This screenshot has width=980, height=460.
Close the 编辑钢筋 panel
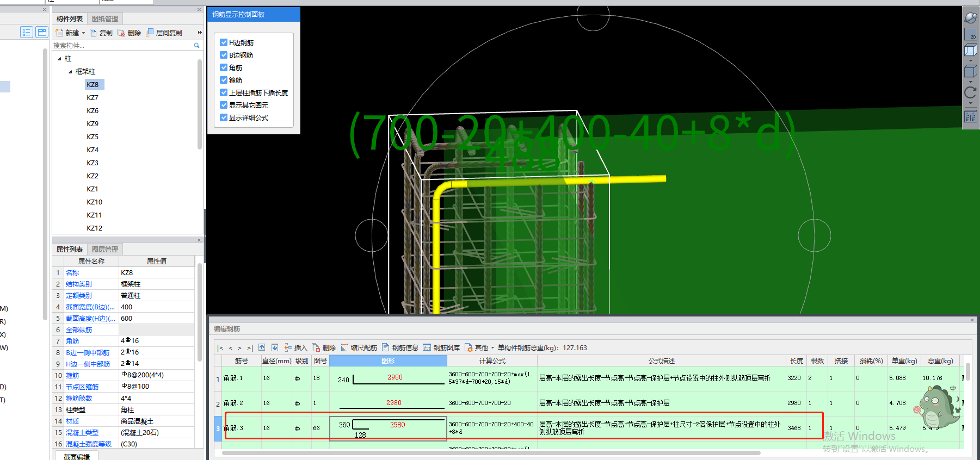point(972,320)
